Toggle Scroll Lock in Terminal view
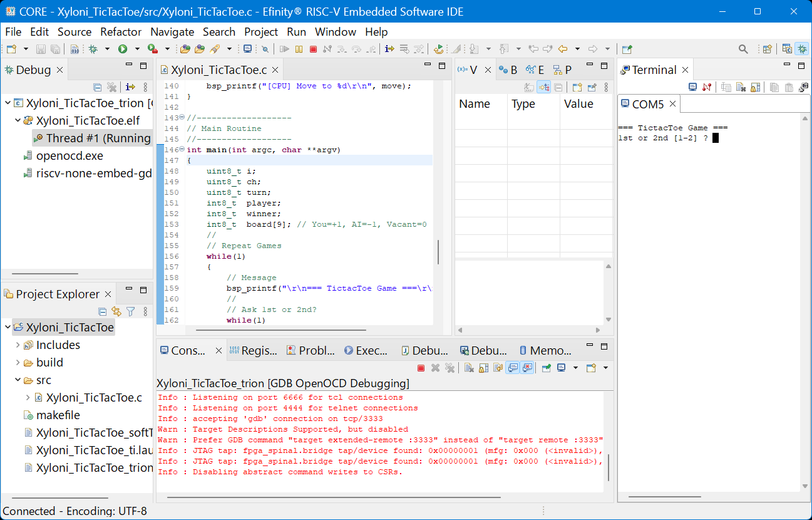The height and width of the screenshot is (520, 812). (x=755, y=87)
